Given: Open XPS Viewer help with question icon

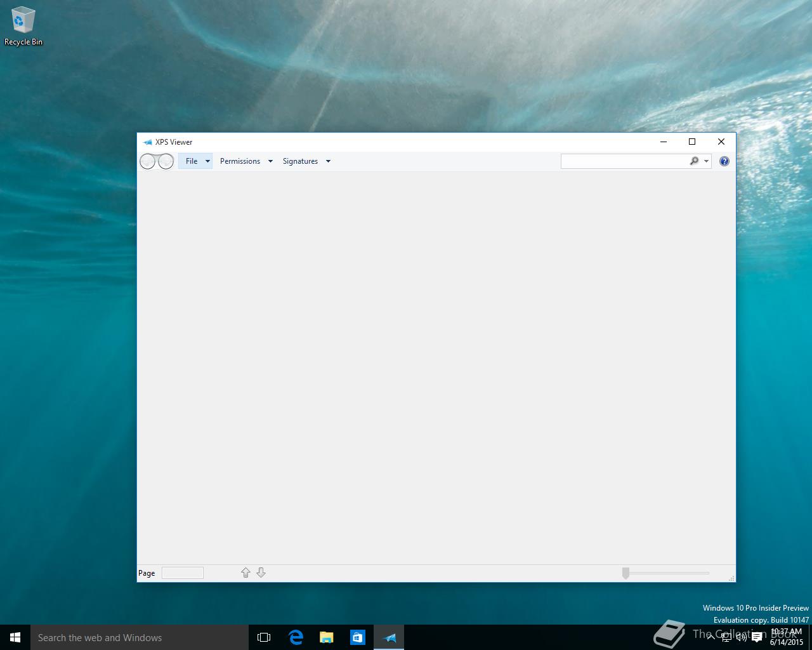Looking at the screenshot, I should [x=724, y=161].
